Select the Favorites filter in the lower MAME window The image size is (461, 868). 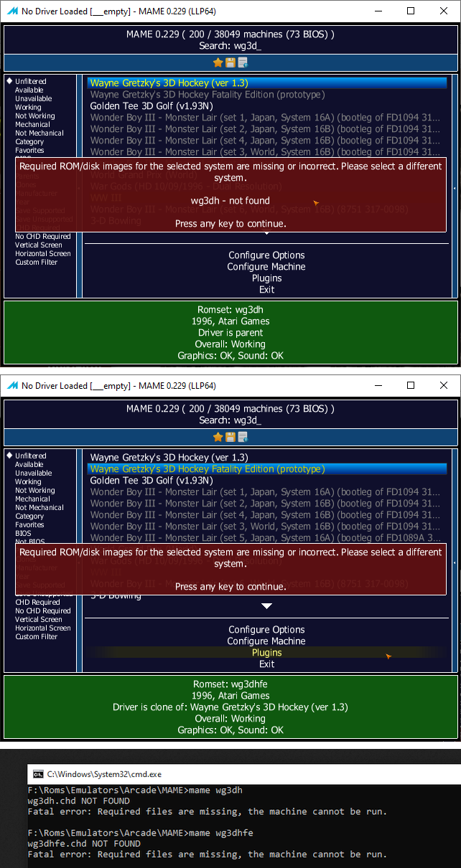point(29,524)
